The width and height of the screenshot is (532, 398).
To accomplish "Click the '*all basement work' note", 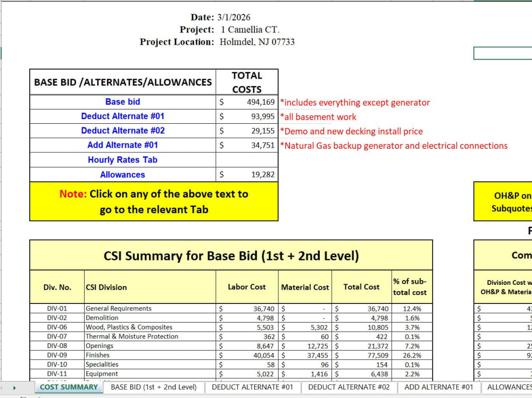I will click(x=318, y=117).
